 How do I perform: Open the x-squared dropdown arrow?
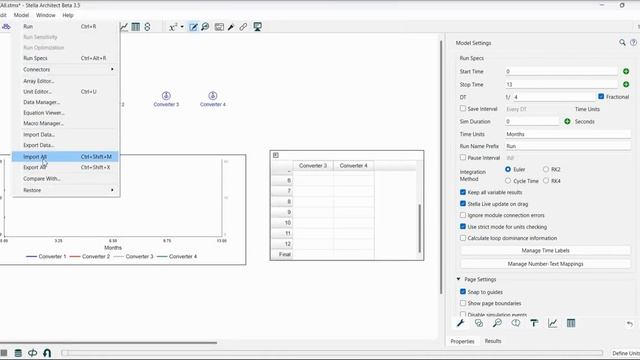tap(182, 27)
